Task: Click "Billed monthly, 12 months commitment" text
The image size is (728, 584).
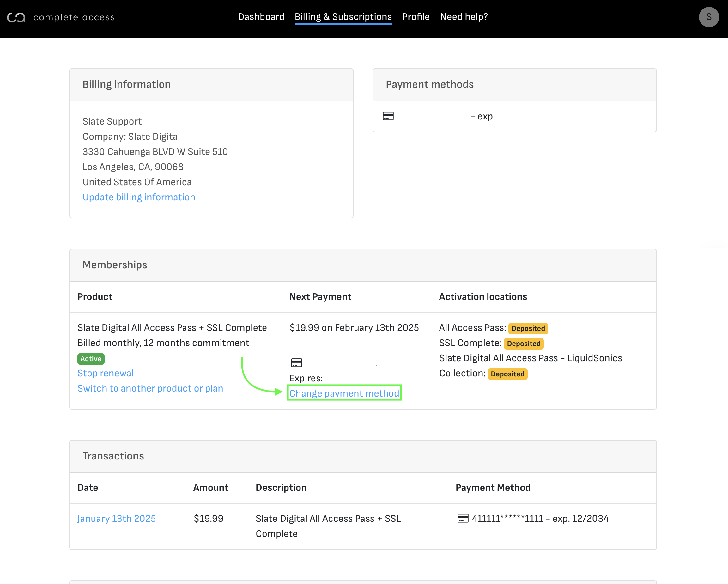Action: 163,343
